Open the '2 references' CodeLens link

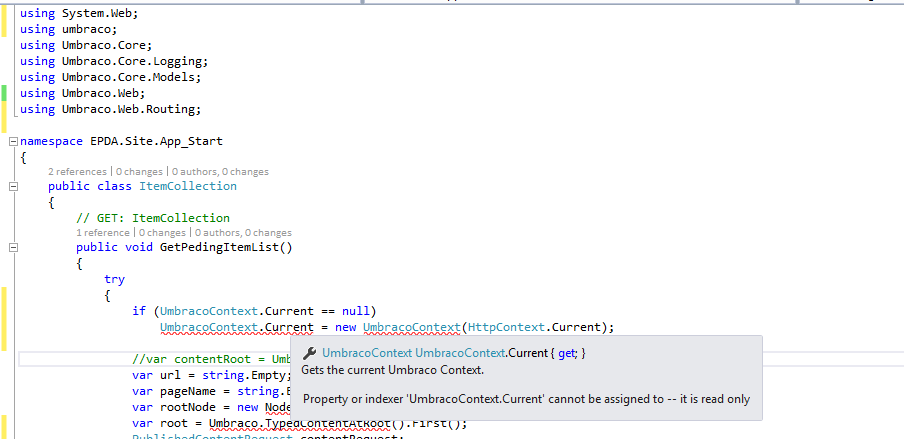(x=77, y=172)
